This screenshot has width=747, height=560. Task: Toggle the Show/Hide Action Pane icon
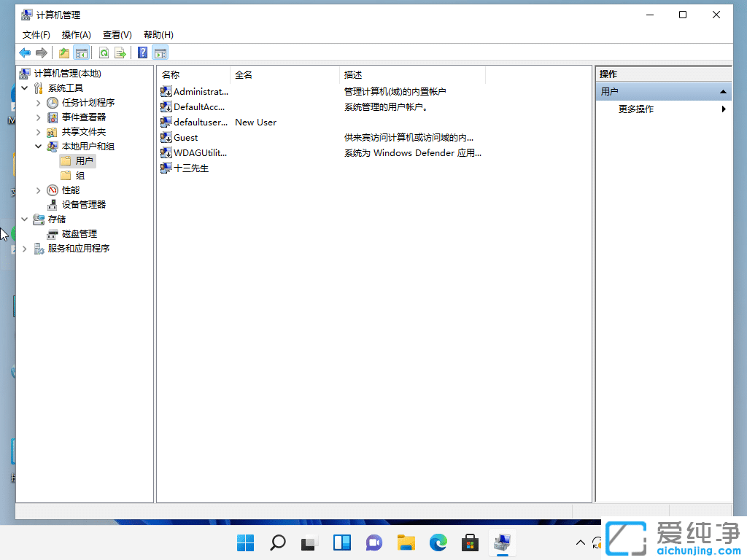(160, 52)
